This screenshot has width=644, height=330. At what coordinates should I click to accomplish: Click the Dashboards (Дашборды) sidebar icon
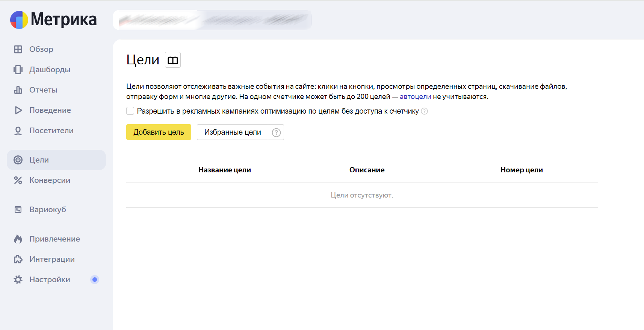[x=18, y=70]
